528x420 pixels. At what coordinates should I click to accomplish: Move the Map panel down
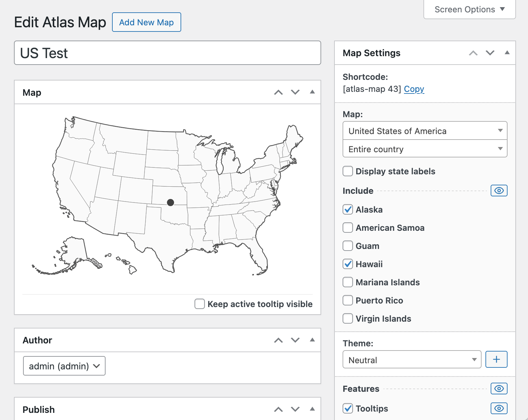[295, 93]
